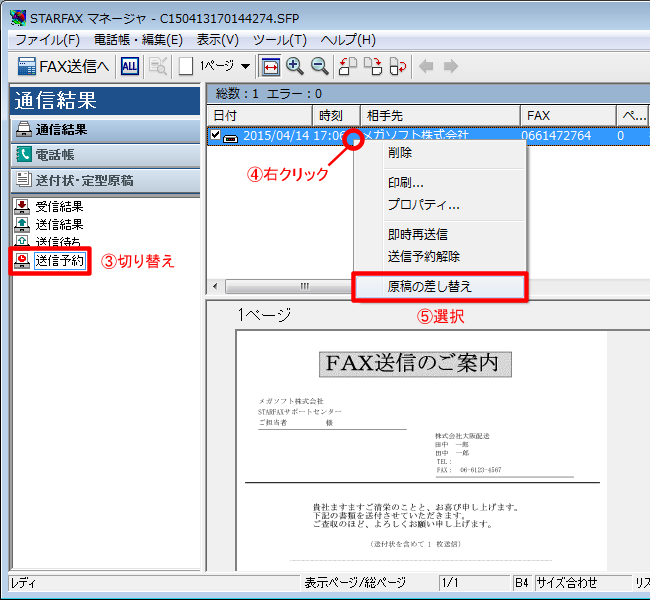Screen dimensions: 650x600
Task: Click the zoom out magnifier icon
Action: [320, 66]
